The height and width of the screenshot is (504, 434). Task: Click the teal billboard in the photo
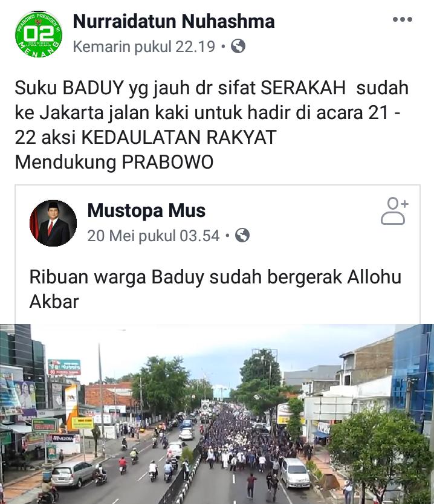pyautogui.click(x=64, y=367)
